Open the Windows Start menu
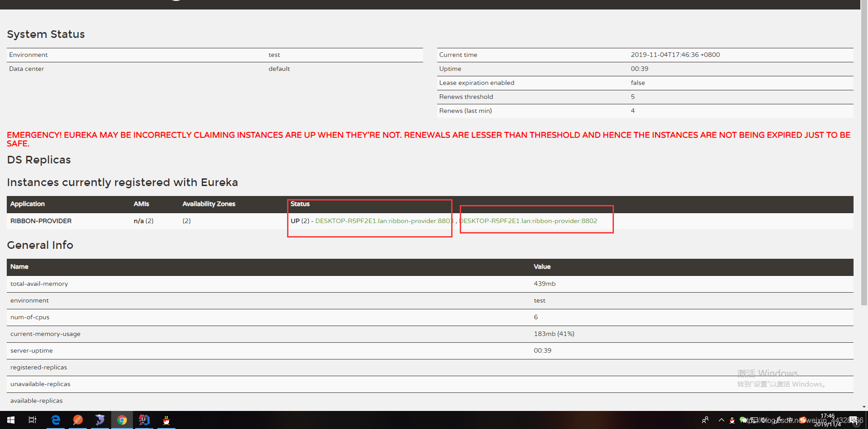The width and height of the screenshot is (868, 429). tap(11, 420)
